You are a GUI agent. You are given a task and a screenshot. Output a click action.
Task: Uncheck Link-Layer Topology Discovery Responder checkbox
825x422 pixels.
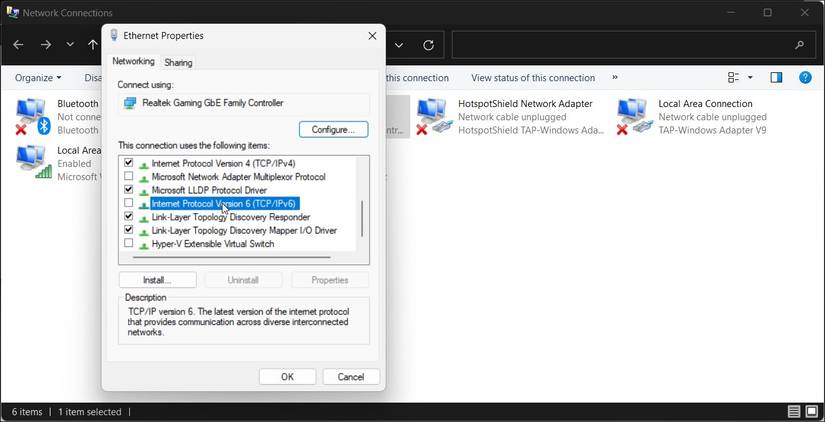128,216
